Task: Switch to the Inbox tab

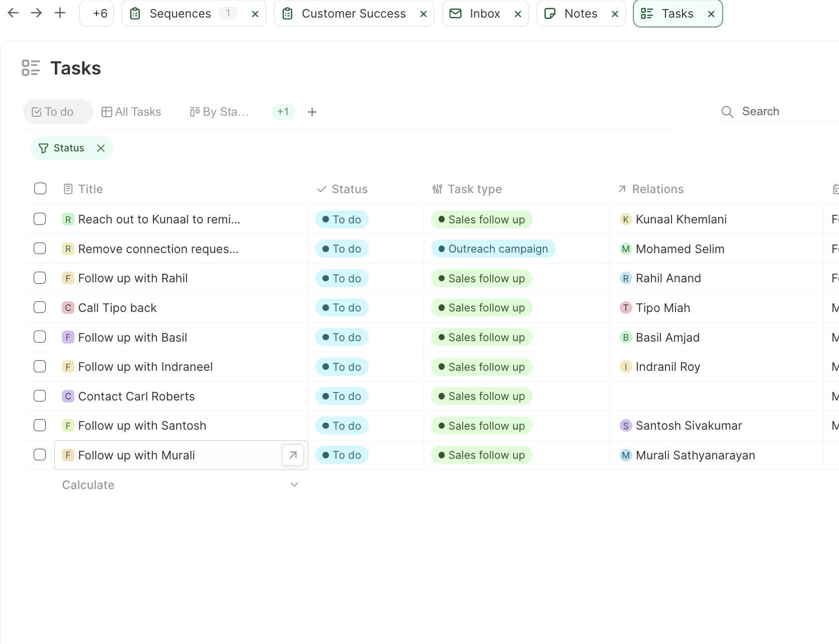Action: 484,13
